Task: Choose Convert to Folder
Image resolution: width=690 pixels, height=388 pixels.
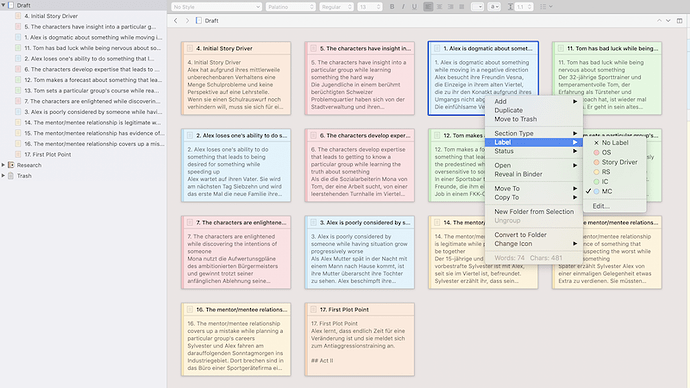Action: [533, 234]
